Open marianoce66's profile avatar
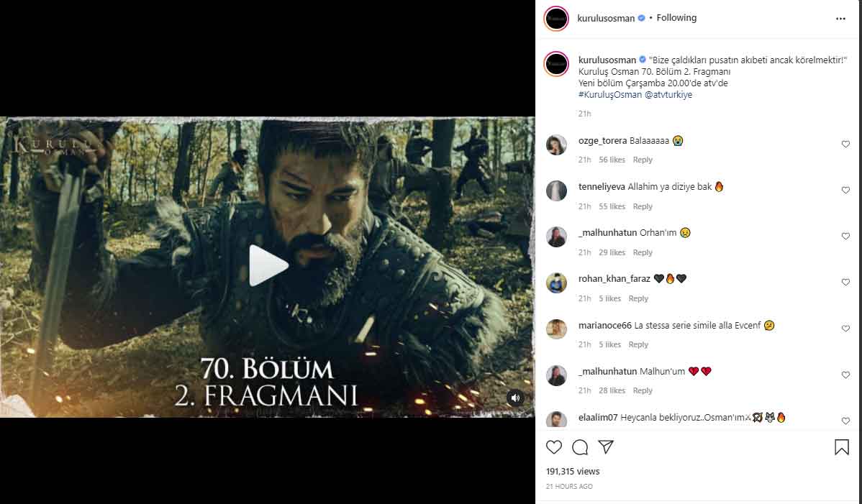Image resolution: width=862 pixels, height=504 pixels. pos(556,329)
